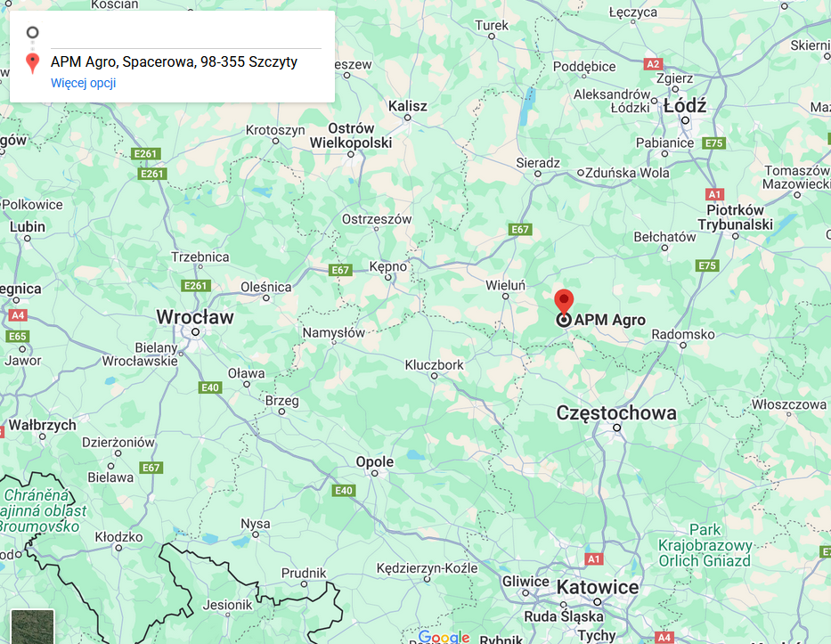Click the Łódź city label
831x644 pixels.
pos(685,105)
